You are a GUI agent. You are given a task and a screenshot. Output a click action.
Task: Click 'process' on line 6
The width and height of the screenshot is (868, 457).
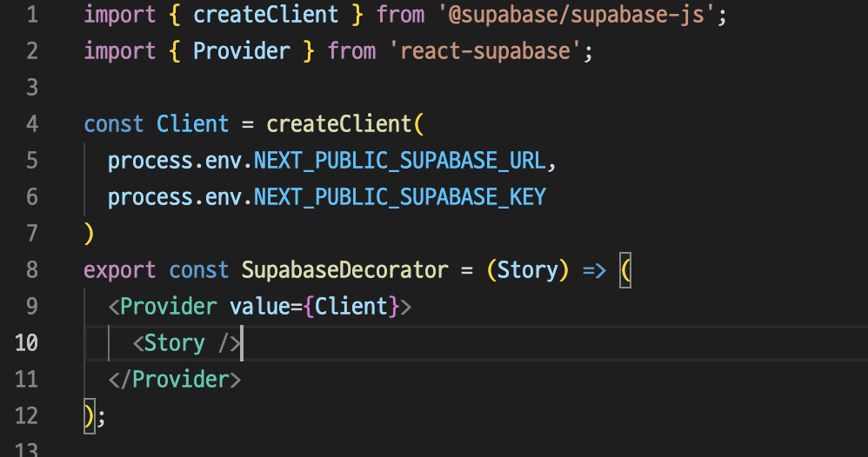pos(150,198)
